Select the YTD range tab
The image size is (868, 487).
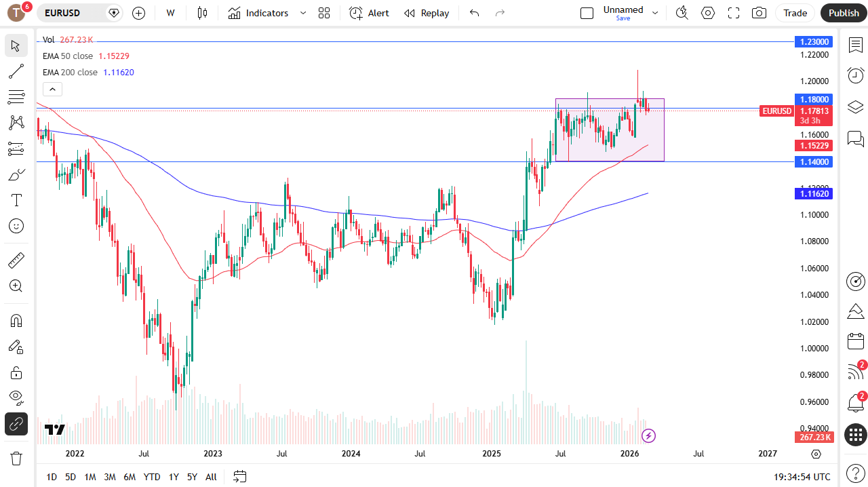click(152, 477)
